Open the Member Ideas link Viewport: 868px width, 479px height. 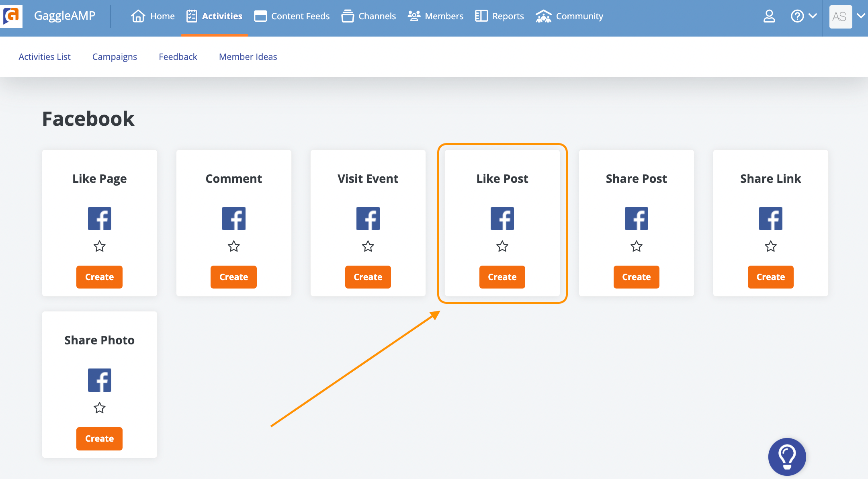(x=248, y=57)
